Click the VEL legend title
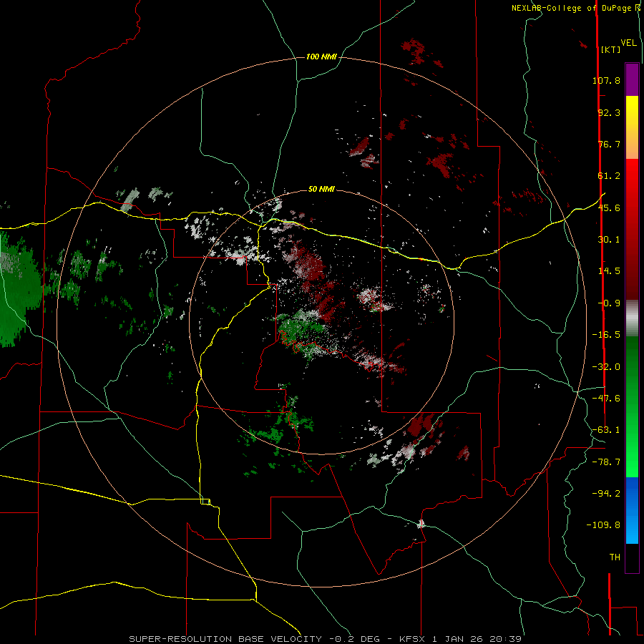 click(x=628, y=43)
